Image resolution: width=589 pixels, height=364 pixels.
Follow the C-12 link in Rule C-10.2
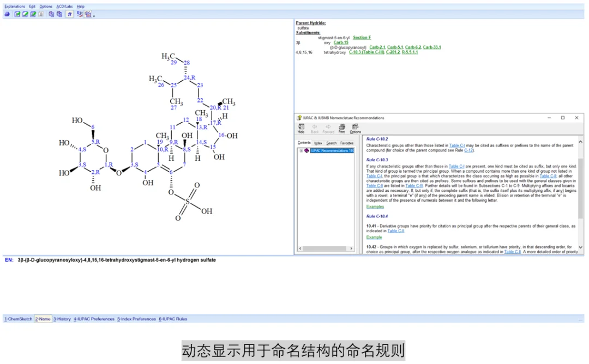point(468,150)
